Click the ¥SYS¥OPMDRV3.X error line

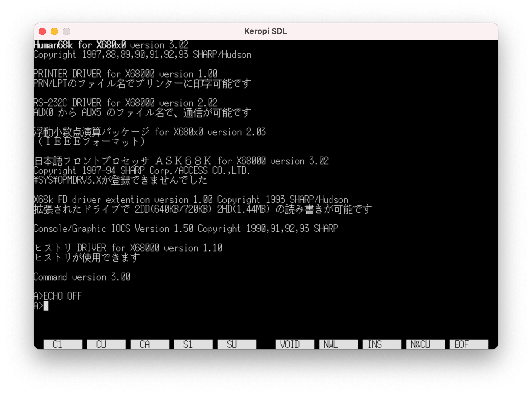click(121, 180)
